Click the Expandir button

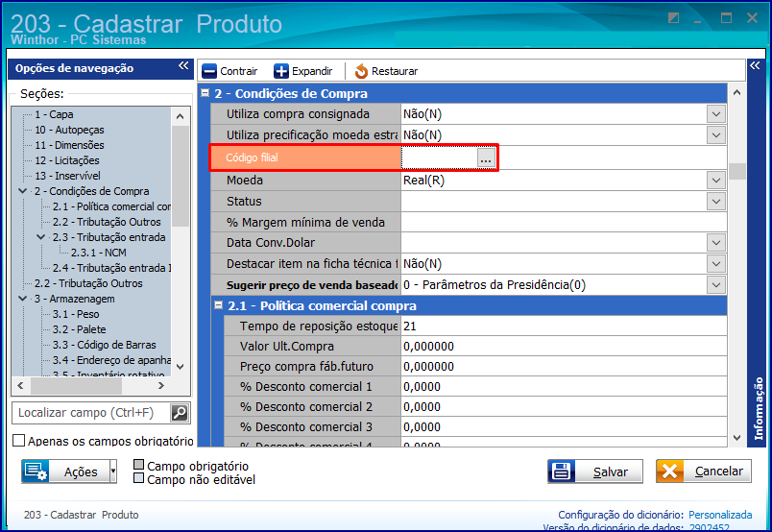[x=303, y=71]
